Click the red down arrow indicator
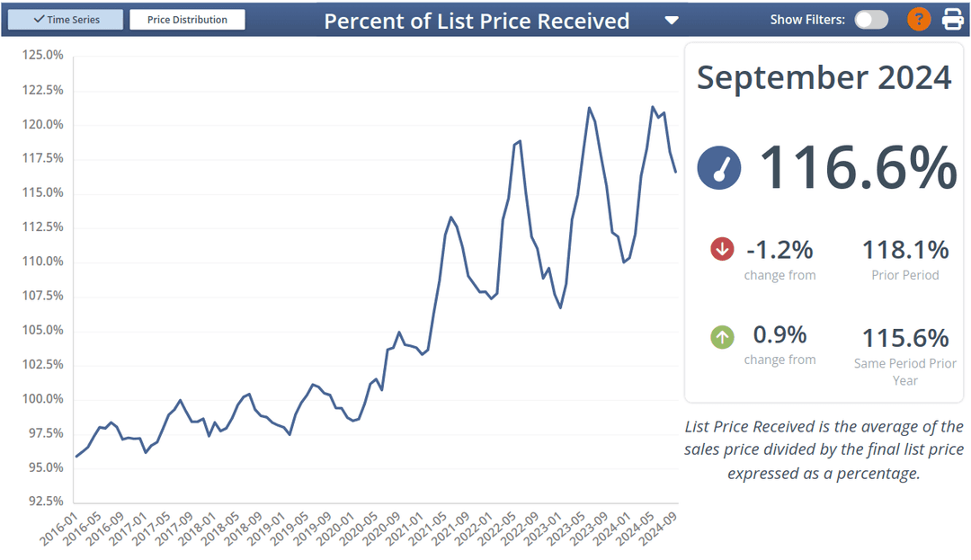 pyautogui.click(x=722, y=249)
